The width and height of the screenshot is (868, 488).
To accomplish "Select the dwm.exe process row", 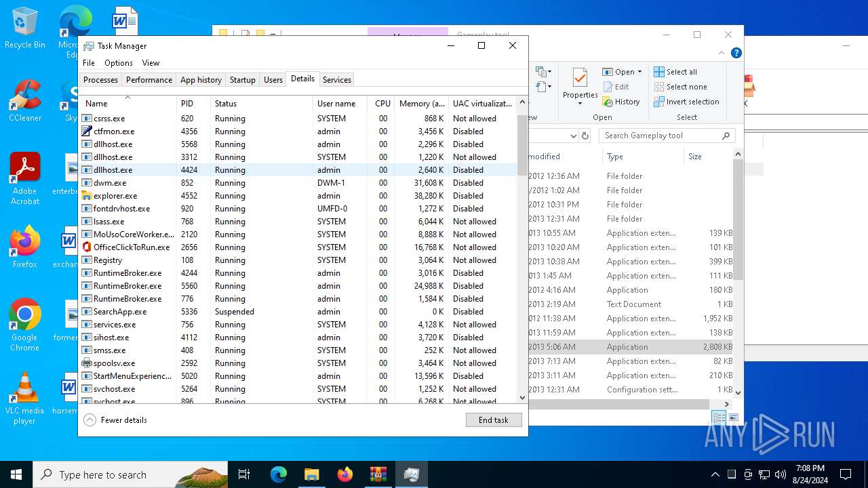I will 298,183.
